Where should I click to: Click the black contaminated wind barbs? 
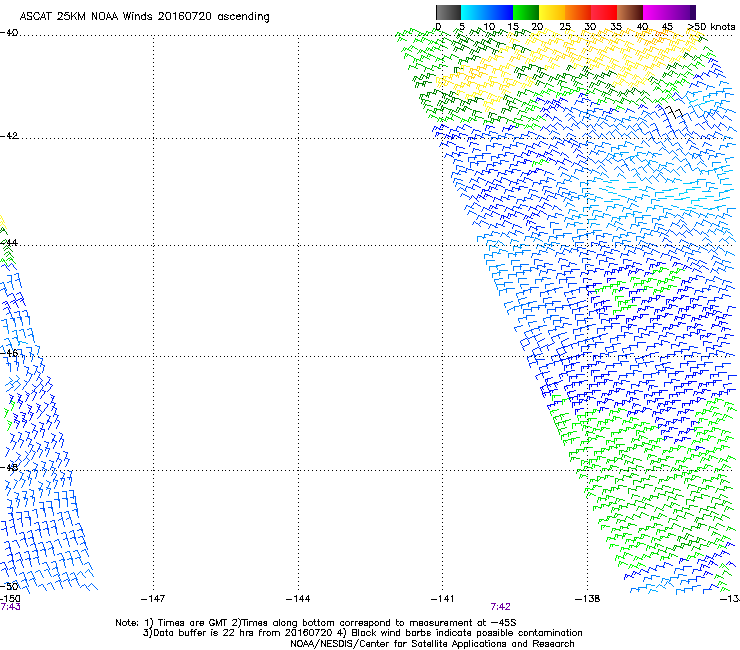click(x=674, y=112)
